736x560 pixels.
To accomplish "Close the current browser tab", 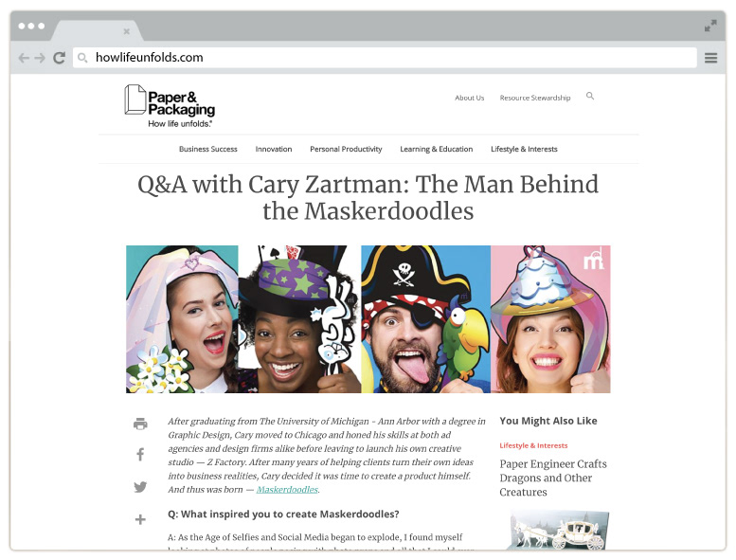I will (x=126, y=31).
